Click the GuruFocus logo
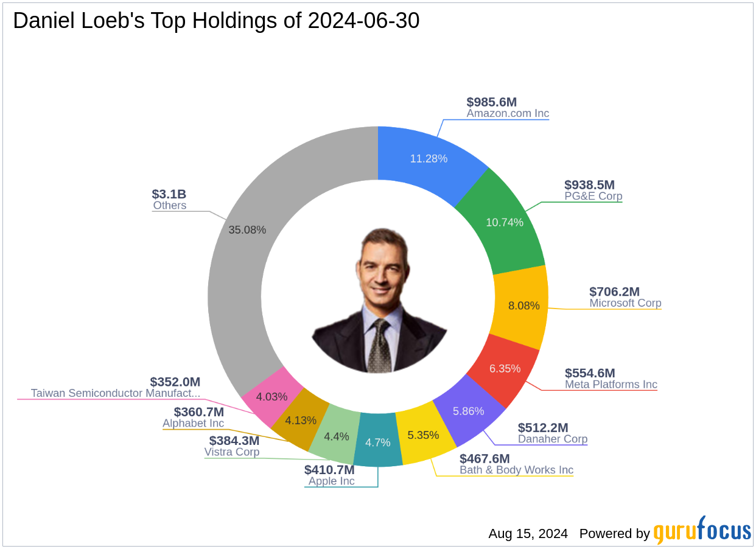This screenshot has height=549, width=756. coord(702,531)
